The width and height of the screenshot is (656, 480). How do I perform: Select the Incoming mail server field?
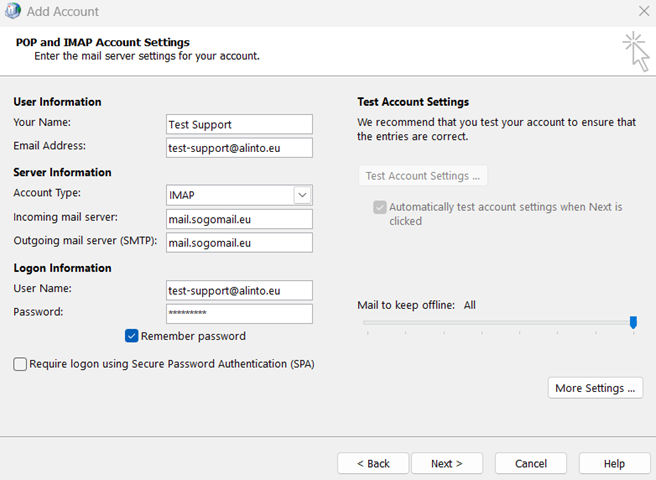239,218
